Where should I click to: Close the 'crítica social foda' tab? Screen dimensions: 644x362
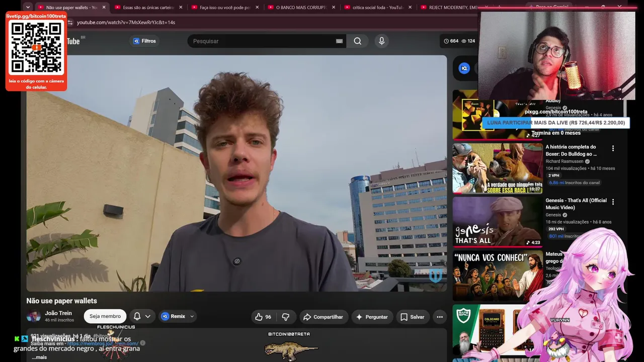click(410, 8)
